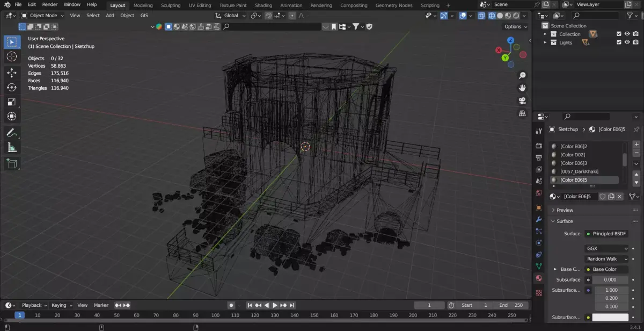Disable Lights in renders camera icon
The image size is (644, 331).
tap(636, 42)
